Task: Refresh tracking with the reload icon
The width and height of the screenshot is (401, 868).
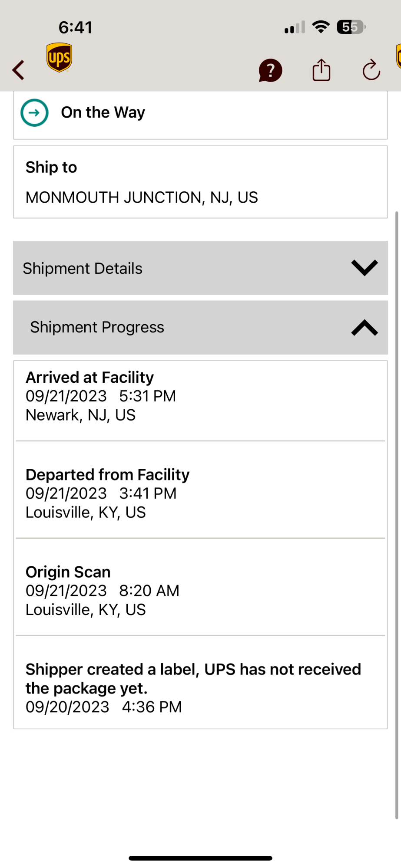Action: pos(371,70)
